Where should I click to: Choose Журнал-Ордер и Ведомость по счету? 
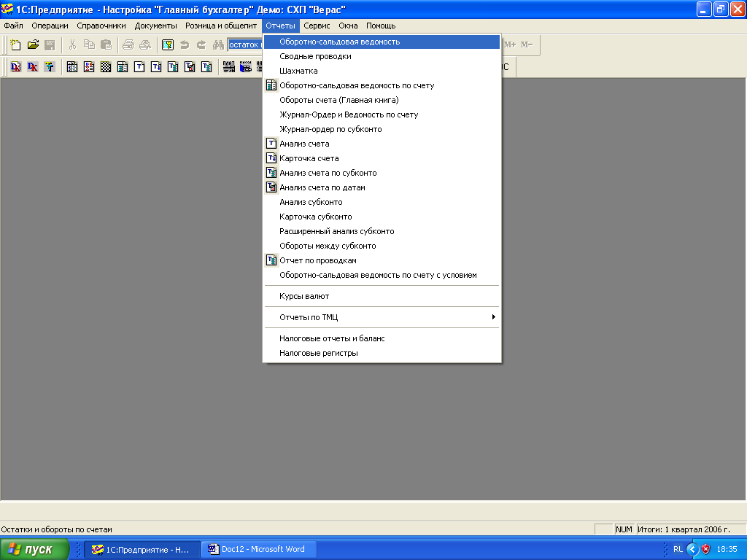pos(382,114)
